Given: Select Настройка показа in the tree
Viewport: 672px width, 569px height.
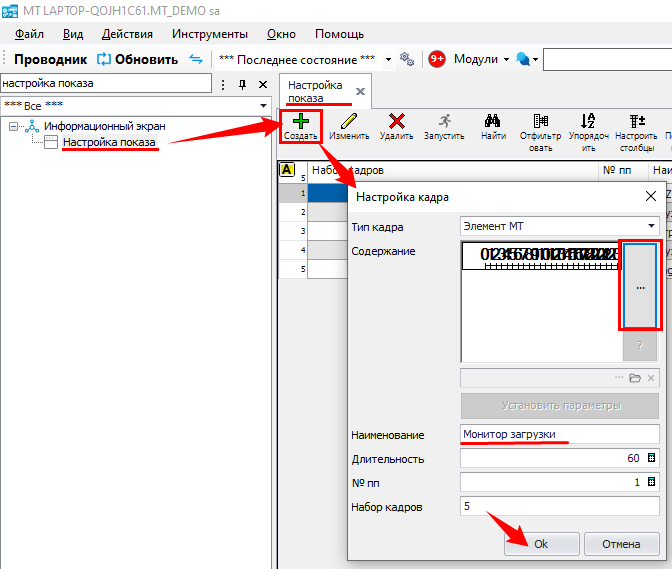Looking at the screenshot, I should tap(109, 142).
